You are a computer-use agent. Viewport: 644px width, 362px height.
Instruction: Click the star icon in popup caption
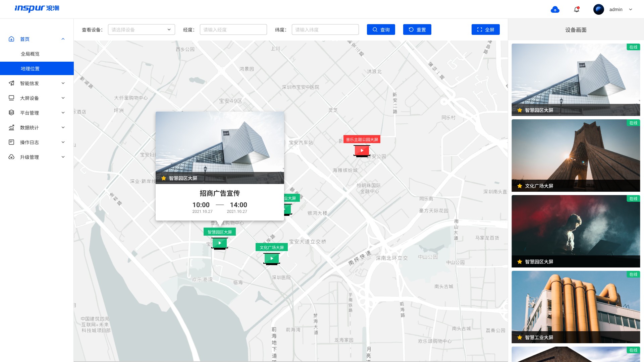164,178
